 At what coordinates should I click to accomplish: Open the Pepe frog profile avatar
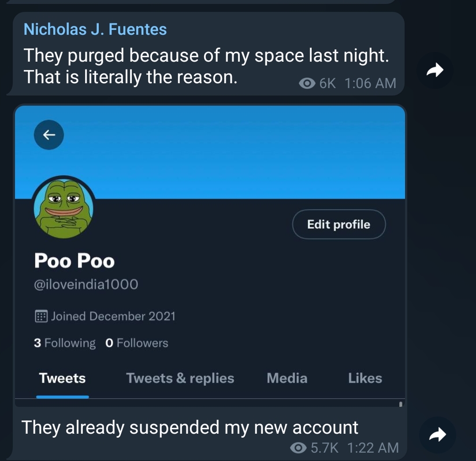pyautogui.click(x=63, y=207)
